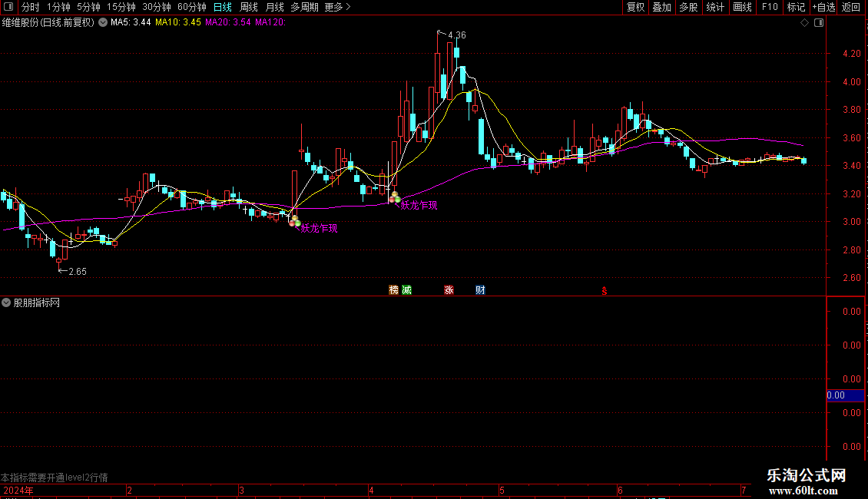Image resolution: width=868 pixels, height=499 pixels.
Task: Open the main chart indicator dropdown arrow
Action: tap(103, 23)
